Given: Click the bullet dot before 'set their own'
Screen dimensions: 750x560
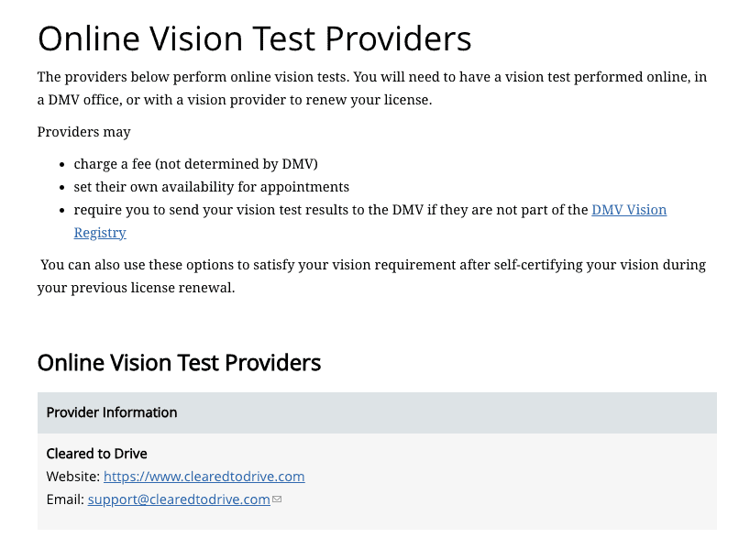Looking at the screenshot, I should click(x=61, y=188).
